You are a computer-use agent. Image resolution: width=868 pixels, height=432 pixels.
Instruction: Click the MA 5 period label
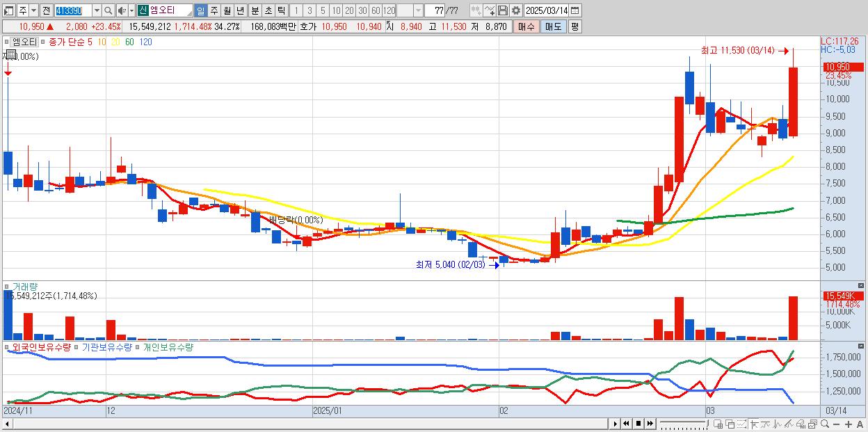[x=90, y=42]
